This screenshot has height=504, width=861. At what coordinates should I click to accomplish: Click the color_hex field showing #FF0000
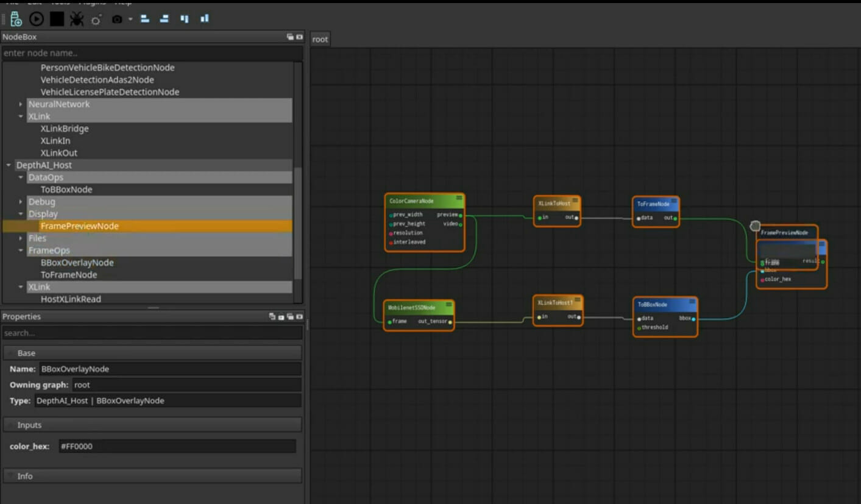point(177,446)
